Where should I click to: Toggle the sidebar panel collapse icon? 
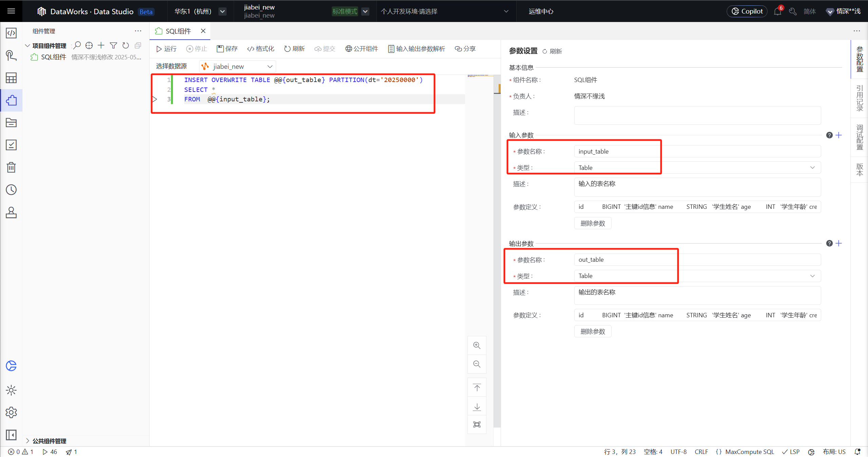(11, 435)
